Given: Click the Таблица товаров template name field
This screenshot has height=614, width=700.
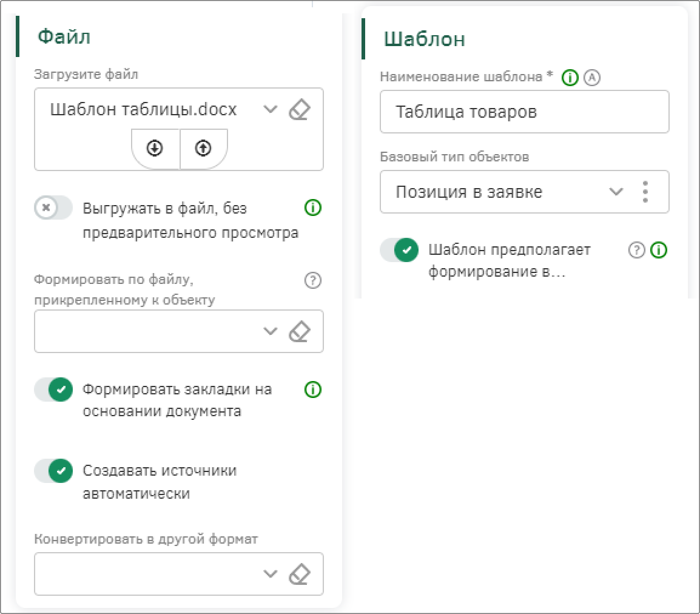Looking at the screenshot, I should [x=525, y=112].
